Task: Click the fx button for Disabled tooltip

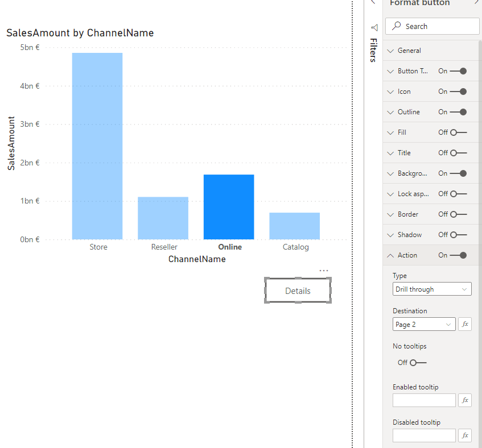Action: pyautogui.click(x=465, y=435)
